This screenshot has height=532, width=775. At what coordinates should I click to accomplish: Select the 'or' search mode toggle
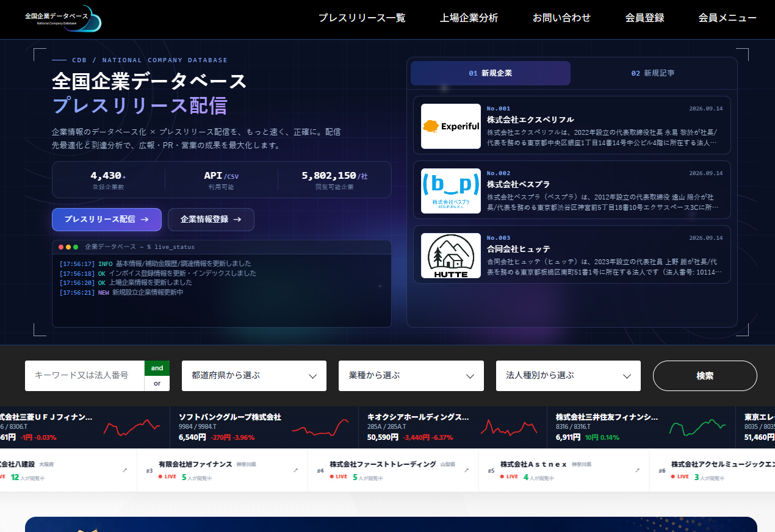click(157, 383)
